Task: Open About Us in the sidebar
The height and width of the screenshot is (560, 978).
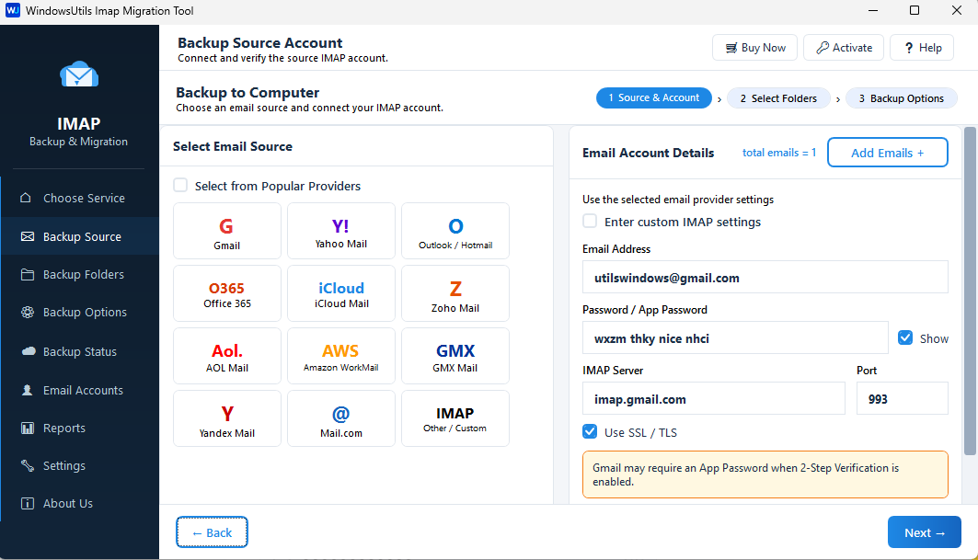Action: click(x=80, y=503)
